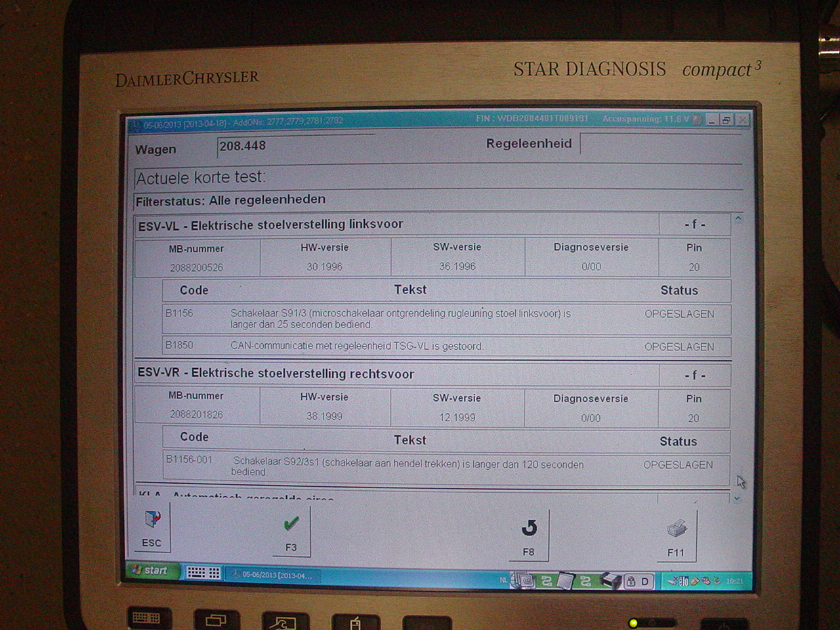Click the -f- status cell of ESV-VL
The height and width of the screenshot is (630, 840).
click(695, 224)
